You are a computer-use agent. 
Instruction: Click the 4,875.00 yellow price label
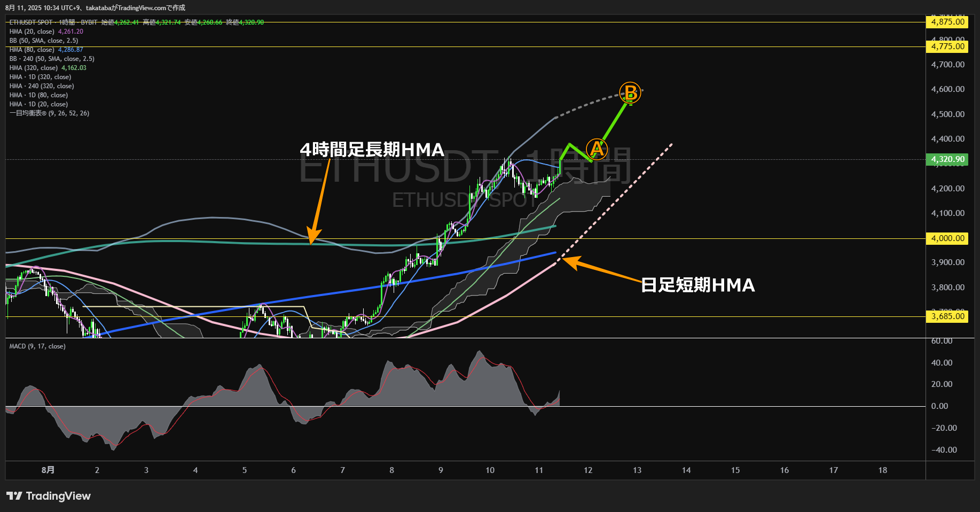(947, 22)
